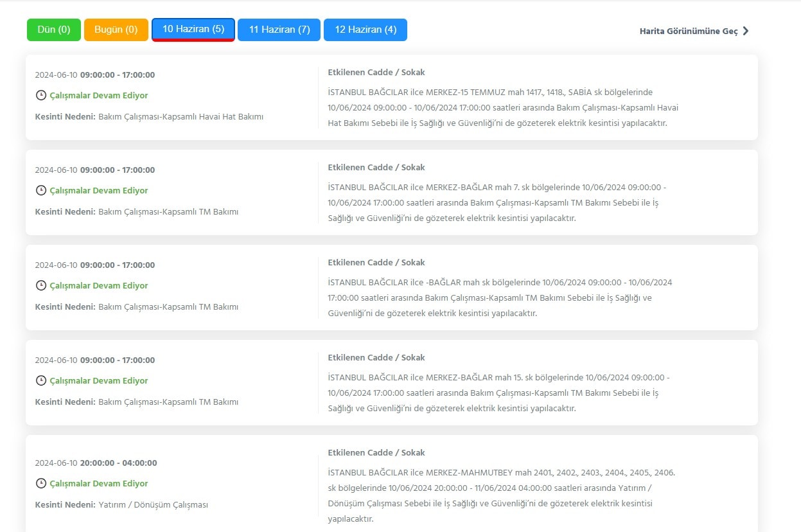Click the clock icon in the BAĞLAR 7. sk card

(x=40, y=190)
